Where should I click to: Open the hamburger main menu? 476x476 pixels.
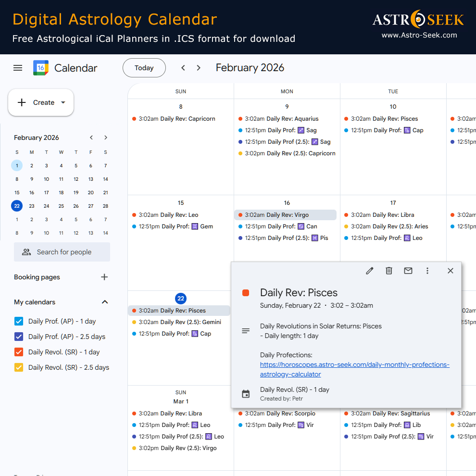(x=18, y=68)
